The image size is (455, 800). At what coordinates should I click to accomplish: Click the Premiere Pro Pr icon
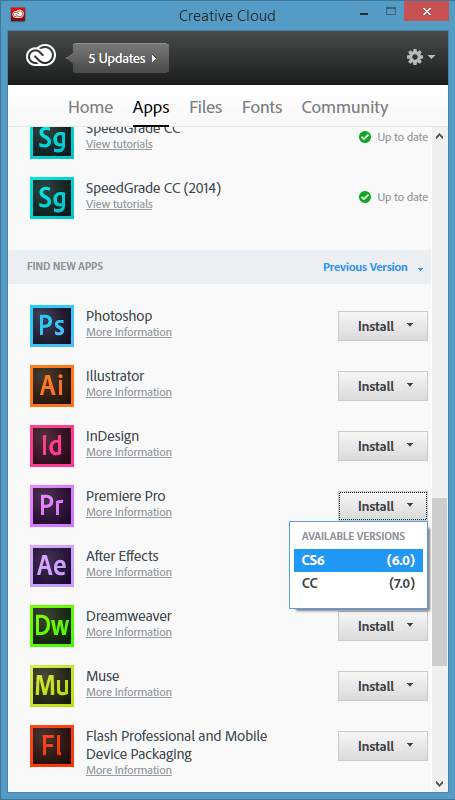[52, 506]
